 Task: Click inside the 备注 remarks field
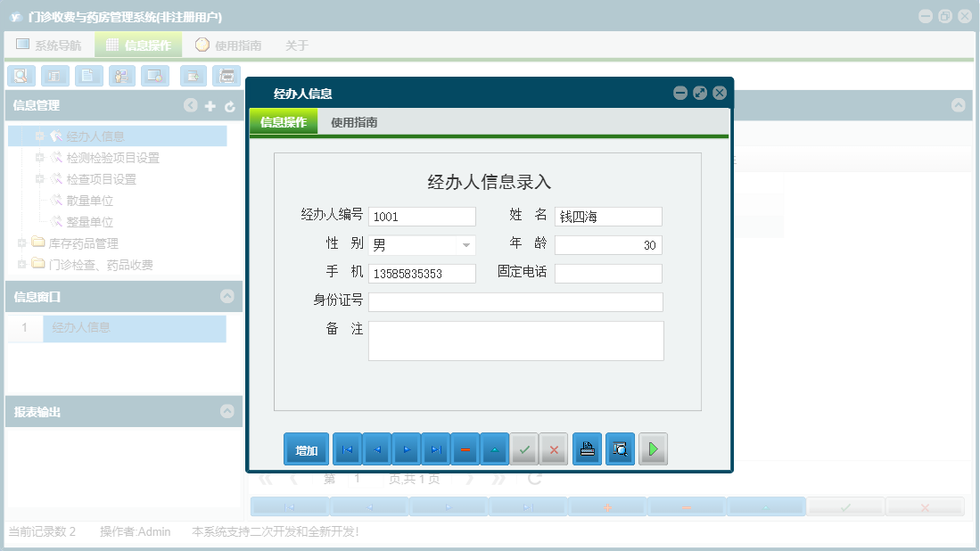tap(515, 341)
